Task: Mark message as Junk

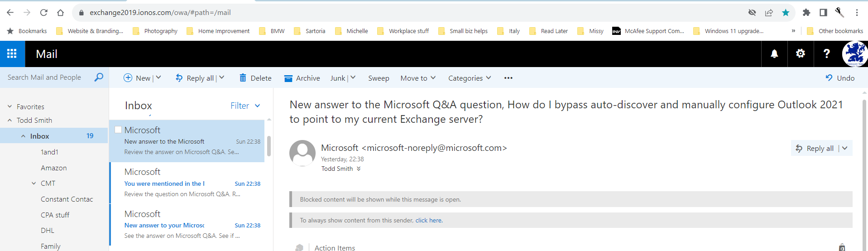Action: [x=338, y=78]
